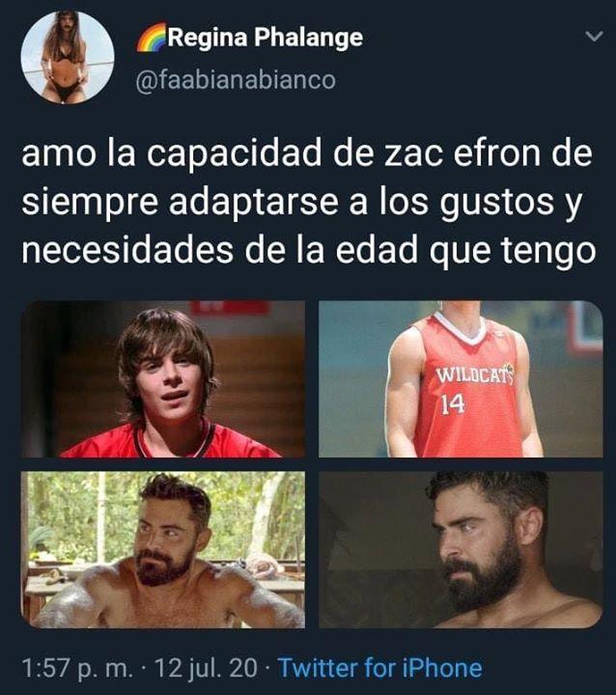Screen dimensions: 616x695
Task: Open the shirtless outdoor bearded man photo
Action: [163, 549]
